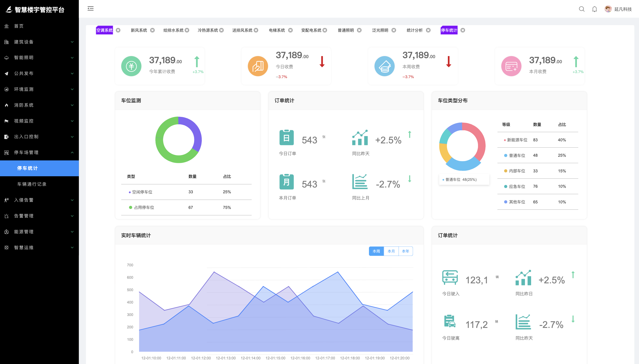Open search with magnifier icon
The image size is (639, 364).
pos(581,9)
